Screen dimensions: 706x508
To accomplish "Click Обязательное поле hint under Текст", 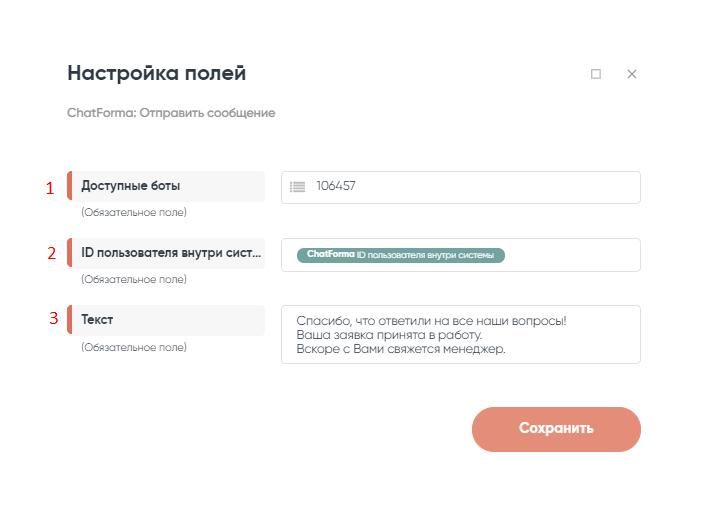I will (134, 347).
